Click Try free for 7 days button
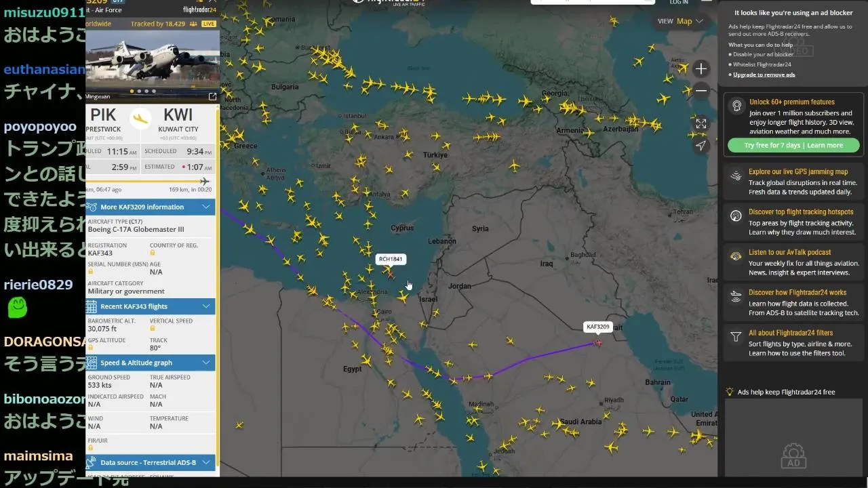 point(793,145)
